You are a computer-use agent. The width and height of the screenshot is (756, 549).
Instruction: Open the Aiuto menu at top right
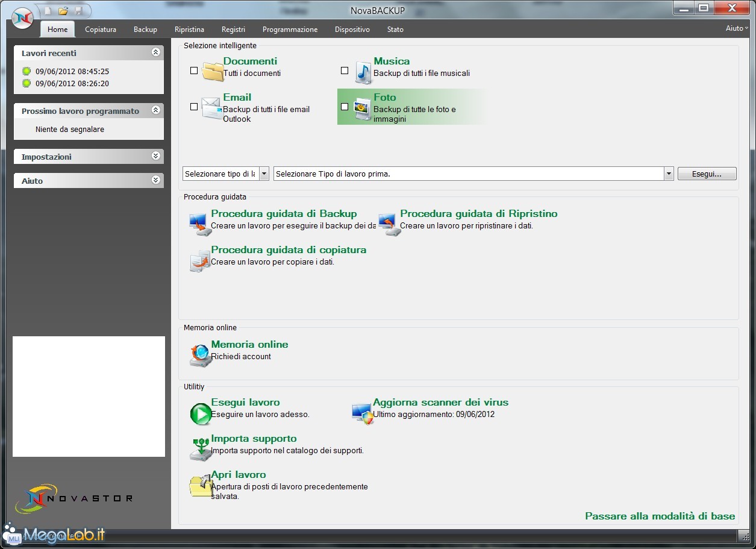[737, 28]
